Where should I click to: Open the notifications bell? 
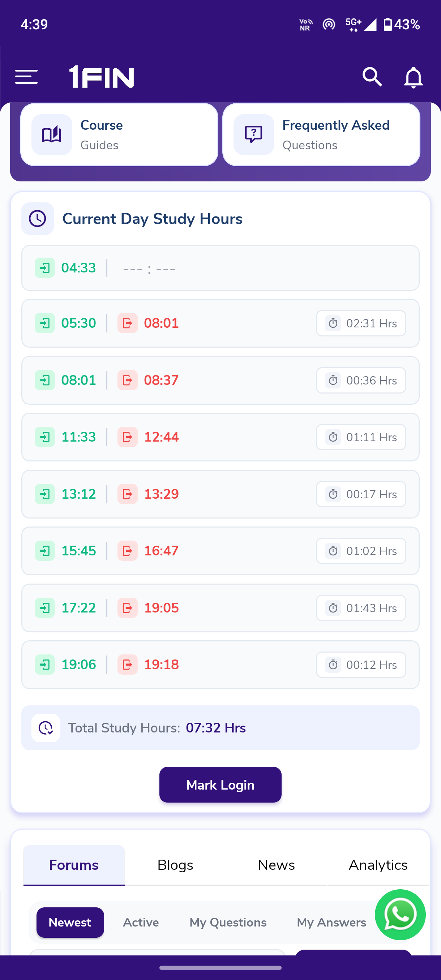(x=413, y=78)
